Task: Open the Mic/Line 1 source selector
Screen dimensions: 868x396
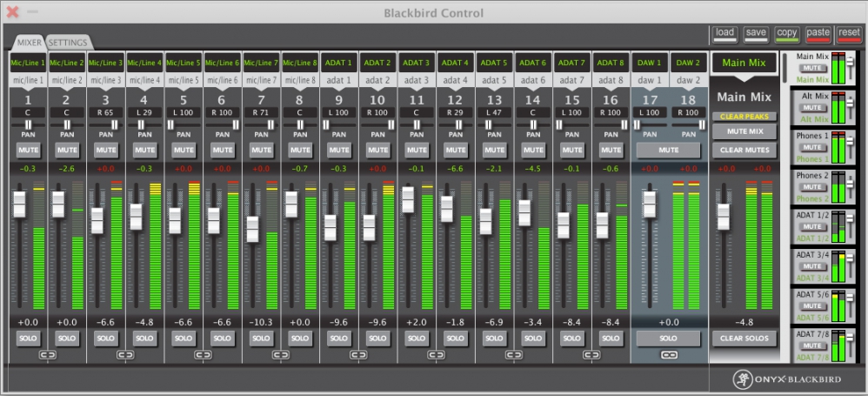Action: coord(28,63)
